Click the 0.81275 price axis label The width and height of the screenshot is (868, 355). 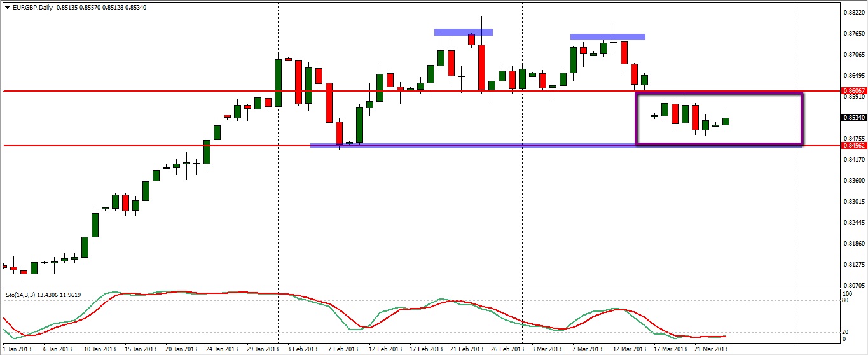click(x=853, y=265)
